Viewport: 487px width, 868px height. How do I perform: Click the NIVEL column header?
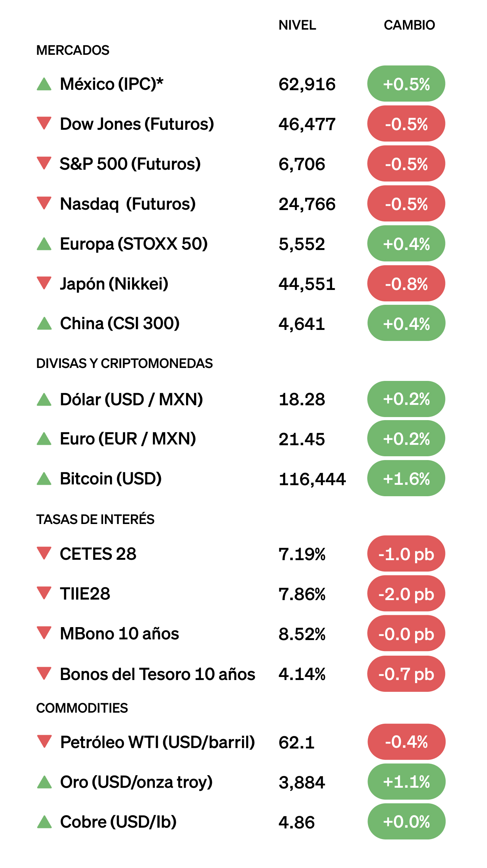point(297,25)
